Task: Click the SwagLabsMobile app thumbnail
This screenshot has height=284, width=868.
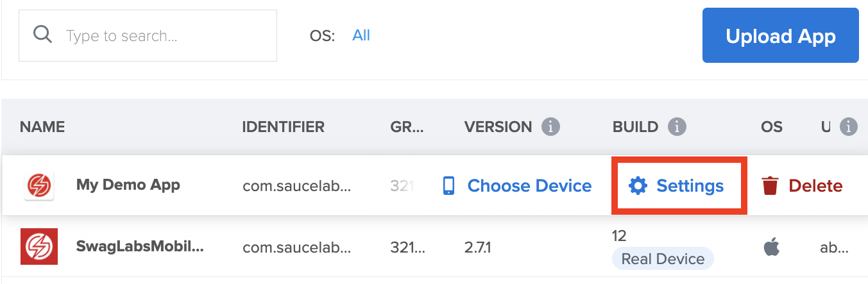Action: (39, 247)
